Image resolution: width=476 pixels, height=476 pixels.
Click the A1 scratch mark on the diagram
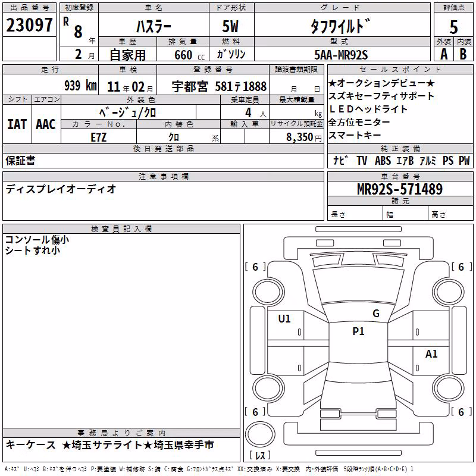coord(431,354)
